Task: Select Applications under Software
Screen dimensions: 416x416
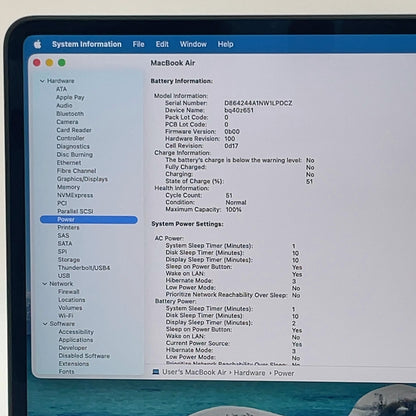Action: point(76,340)
